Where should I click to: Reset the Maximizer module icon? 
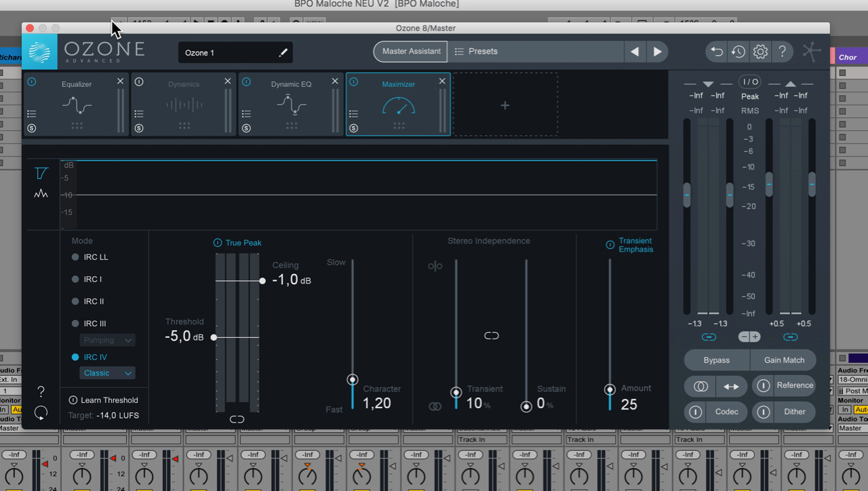pyautogui.click(x=41, y=412)
